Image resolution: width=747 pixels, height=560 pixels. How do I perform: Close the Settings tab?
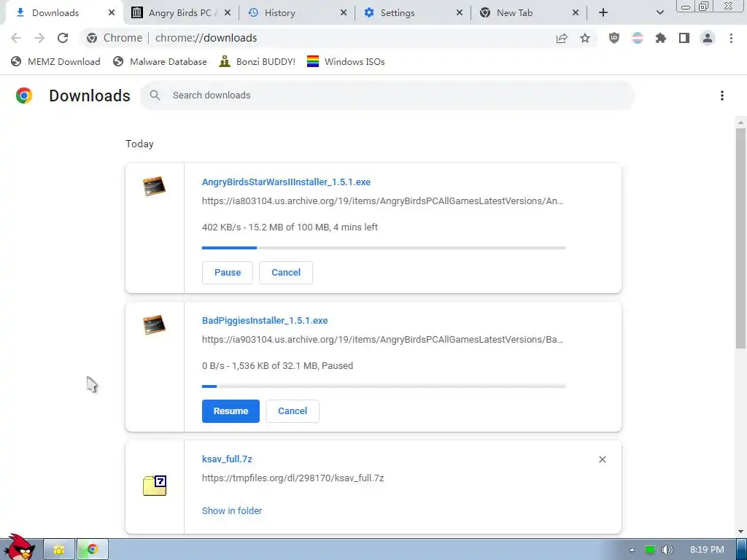[460, 13]
